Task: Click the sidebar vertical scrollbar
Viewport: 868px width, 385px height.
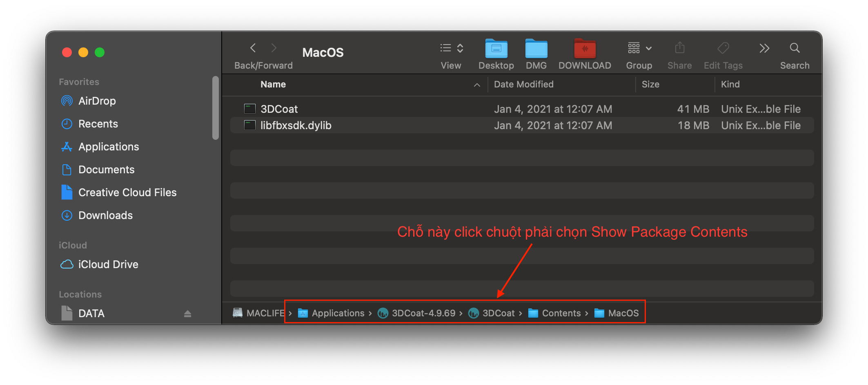Action: 216,108
